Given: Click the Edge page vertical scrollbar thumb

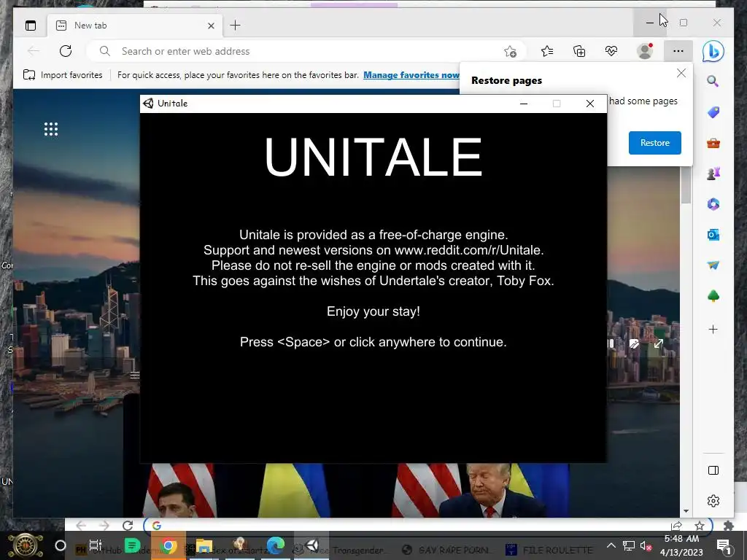Looking at the screenshot, I should pyautogui.click(x=686, y=185).
